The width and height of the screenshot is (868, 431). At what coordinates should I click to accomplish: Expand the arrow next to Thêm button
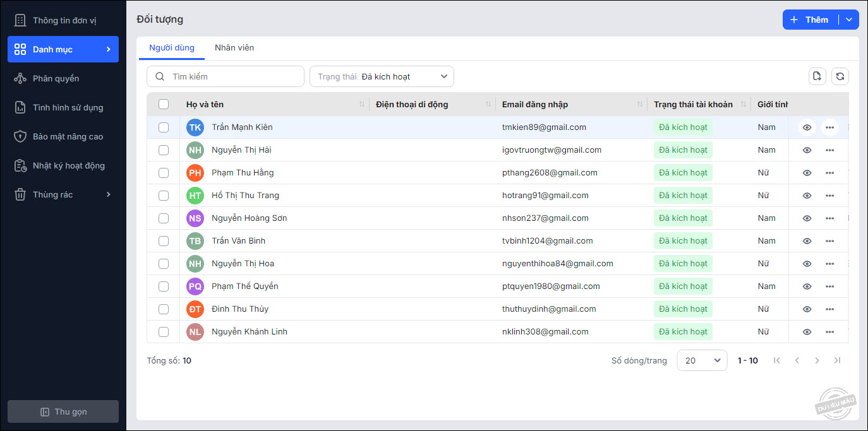[849, 20]
